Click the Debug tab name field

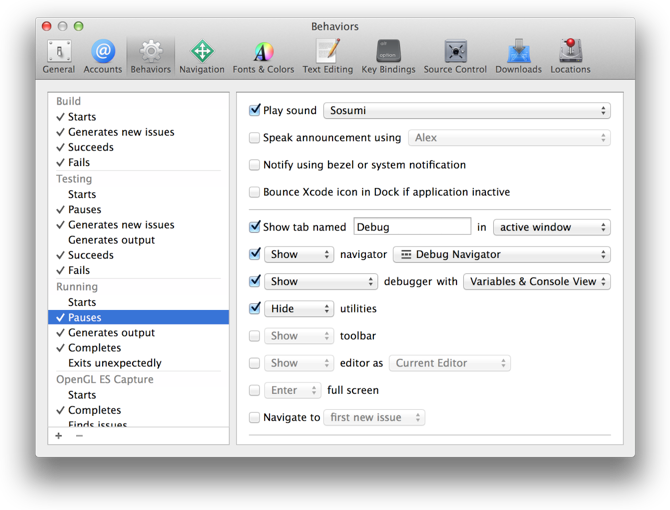pos(412,227)
